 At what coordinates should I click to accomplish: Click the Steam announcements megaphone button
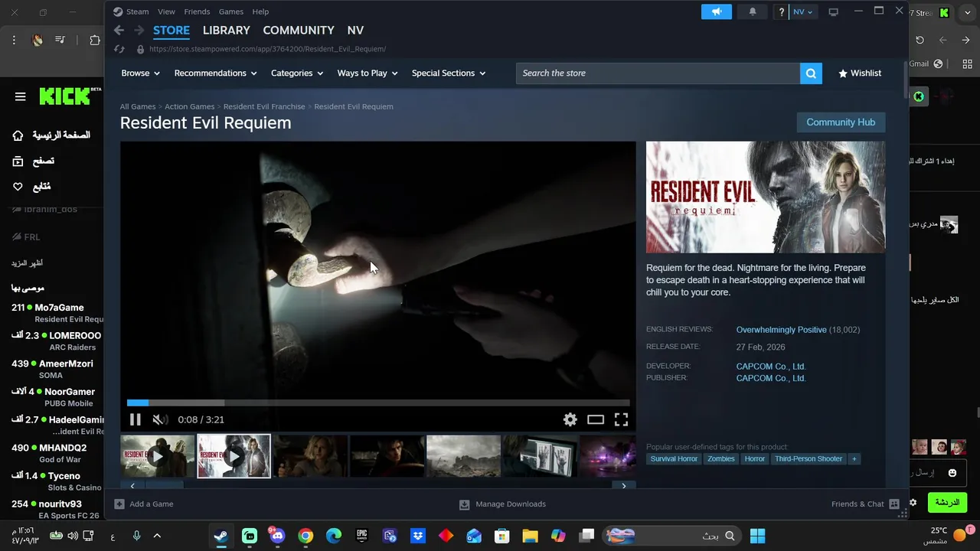point(717,11)
